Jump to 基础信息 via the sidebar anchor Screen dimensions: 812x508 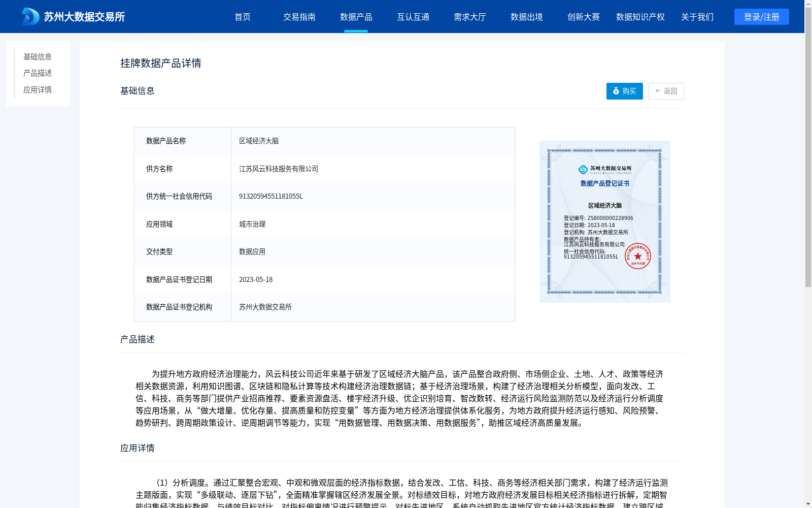38,56
